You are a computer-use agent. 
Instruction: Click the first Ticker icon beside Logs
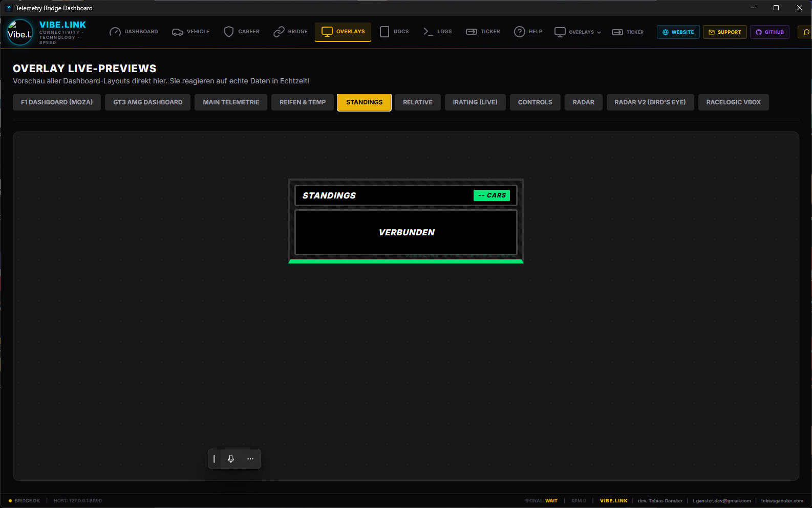tap(472, 32)
